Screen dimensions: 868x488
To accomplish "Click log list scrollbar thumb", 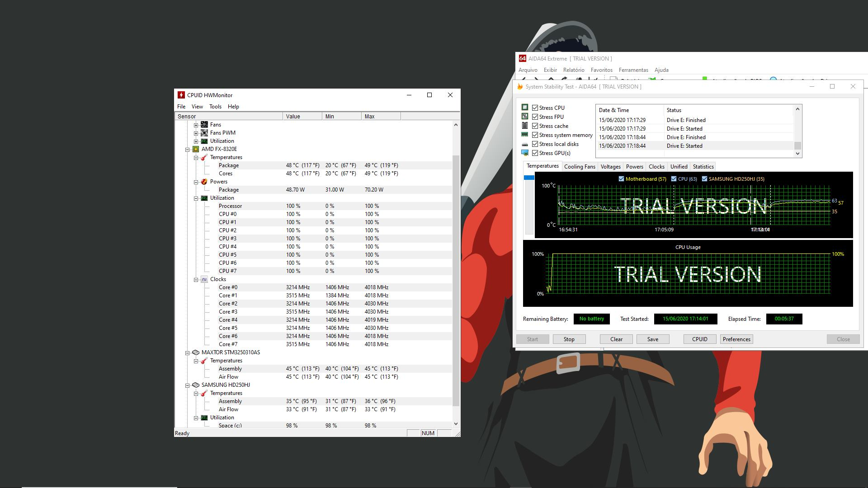I will coord(797,145).
